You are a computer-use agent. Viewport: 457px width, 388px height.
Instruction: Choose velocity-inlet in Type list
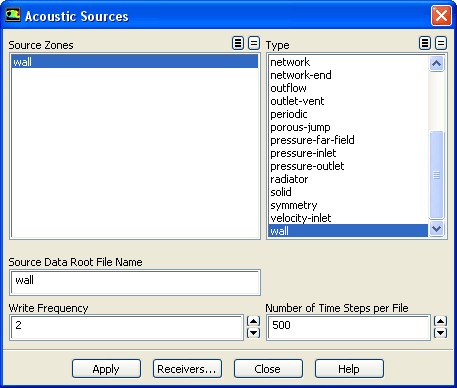[x=348, y=218]
